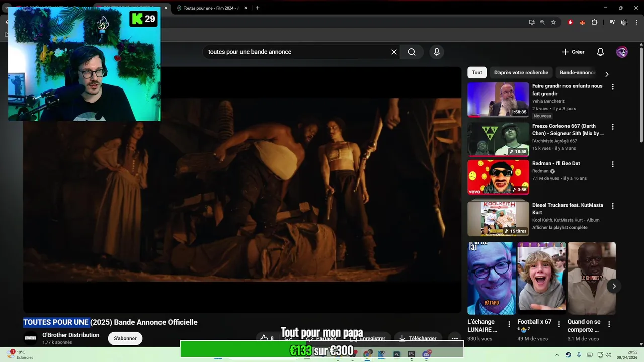Select the D'après votre recherche chip
The image size is (644, 362).
click(x=521, y=72)
